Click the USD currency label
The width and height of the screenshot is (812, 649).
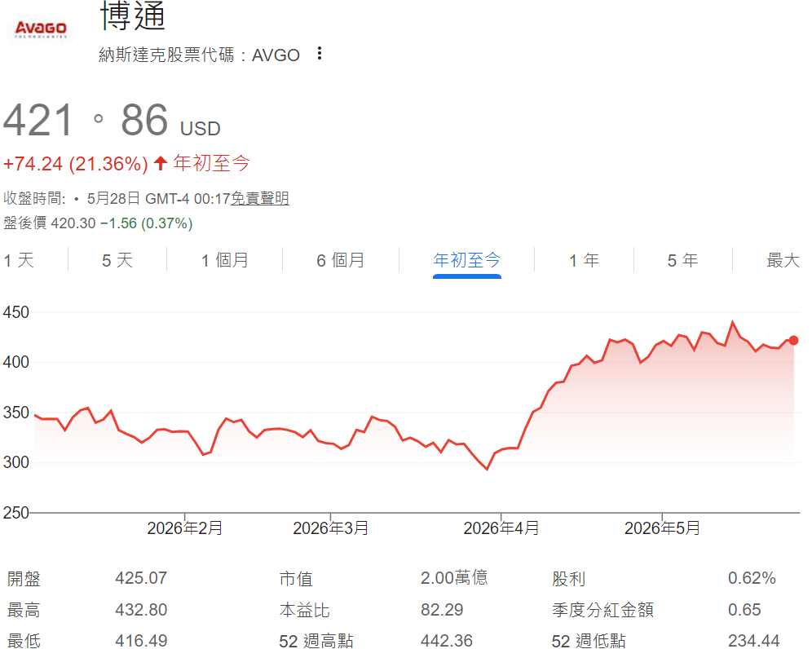[x=201, y=129]
